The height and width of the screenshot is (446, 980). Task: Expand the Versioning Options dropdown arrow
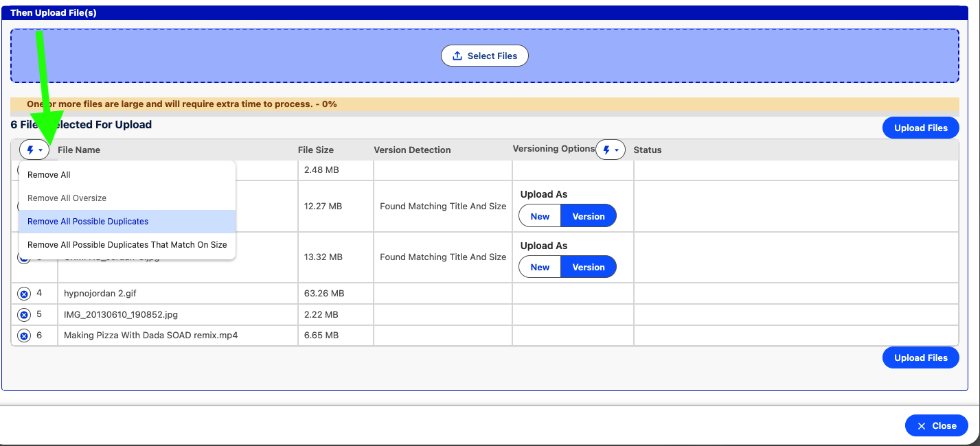click(x=617, y=150)
